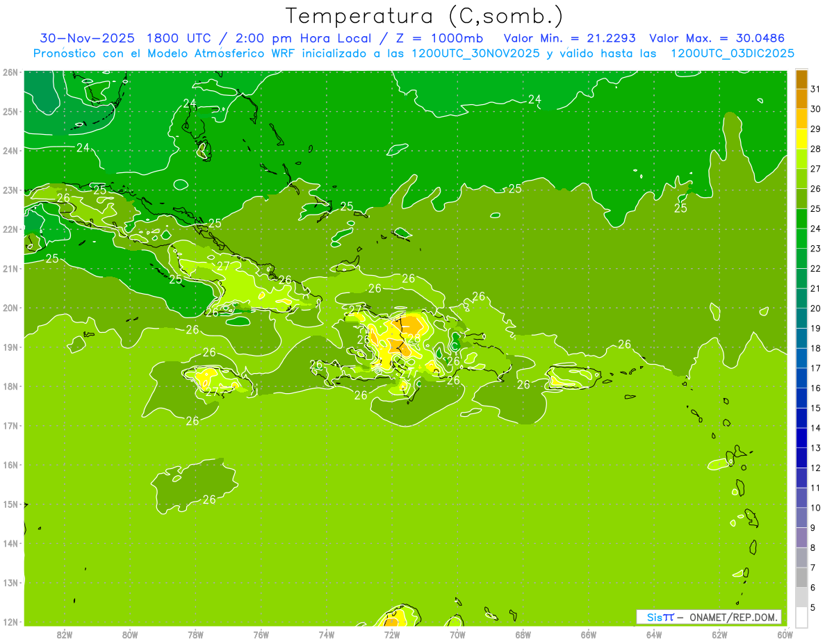This screenshot has height=644, width=834.
Task: Click the island of Jamaica on the map
Action: click(x=215, y=381)
